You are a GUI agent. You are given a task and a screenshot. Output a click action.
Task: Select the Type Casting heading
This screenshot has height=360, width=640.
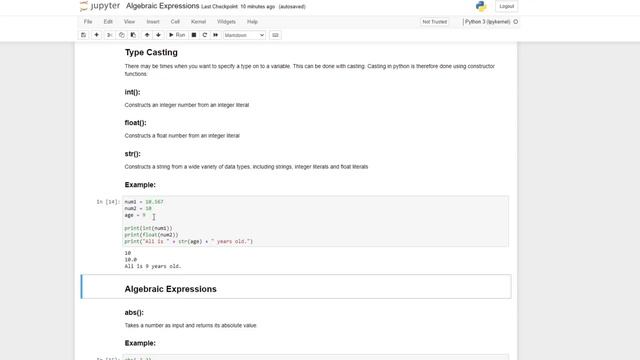[x=151, y=52]
